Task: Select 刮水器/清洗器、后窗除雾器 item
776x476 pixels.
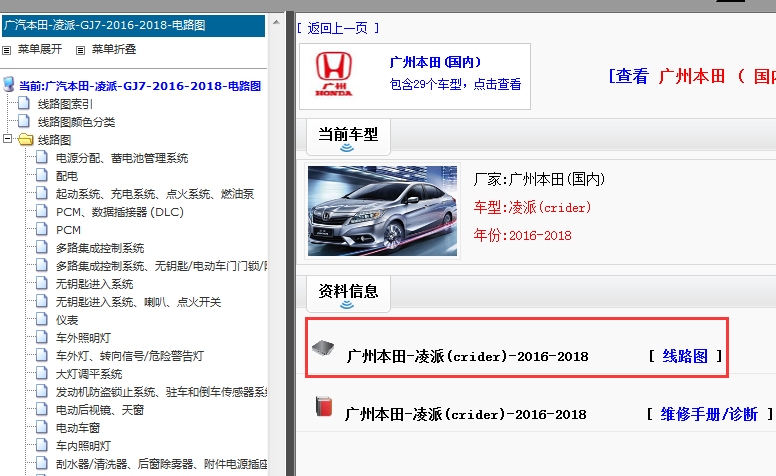Action: (161, 464)
